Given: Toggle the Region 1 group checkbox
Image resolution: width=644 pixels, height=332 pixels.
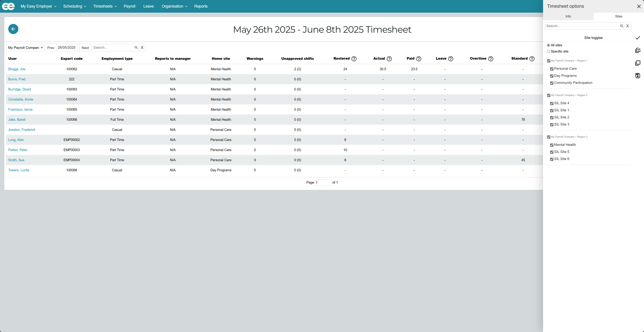Looking at the screenshot, I should pyautogui.click(x=549, y=61).
